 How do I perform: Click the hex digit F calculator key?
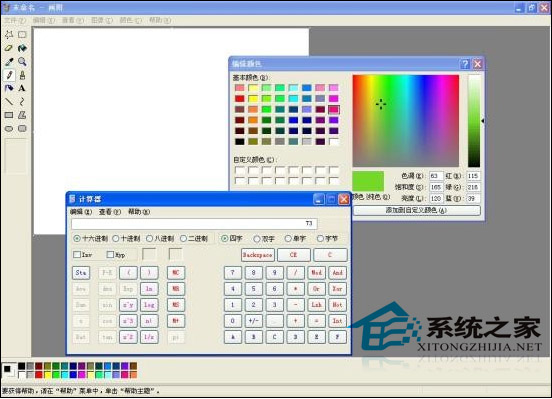point(337,337)
